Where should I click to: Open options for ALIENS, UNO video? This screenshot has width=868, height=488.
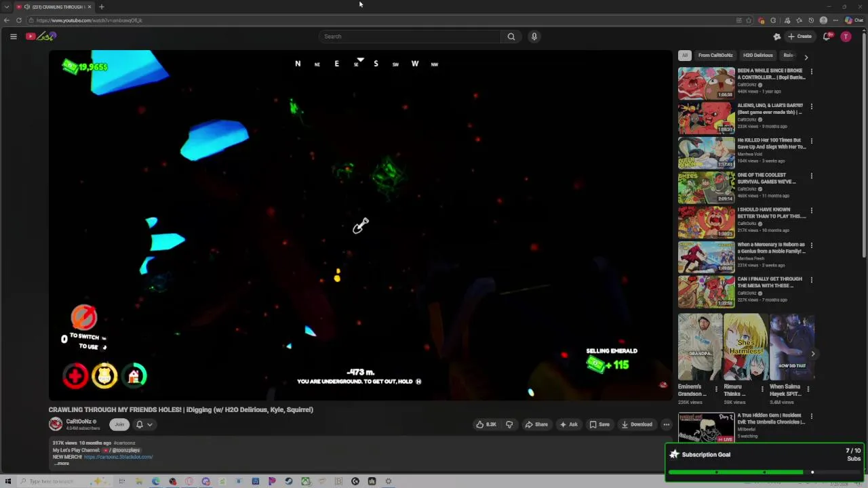[811, 106]
